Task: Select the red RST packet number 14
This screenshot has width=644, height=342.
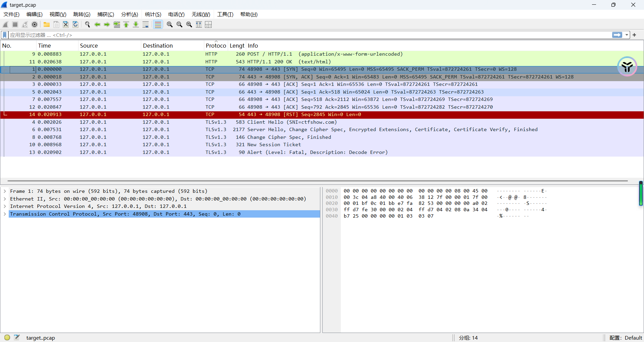Action: (x=322, y=114)
